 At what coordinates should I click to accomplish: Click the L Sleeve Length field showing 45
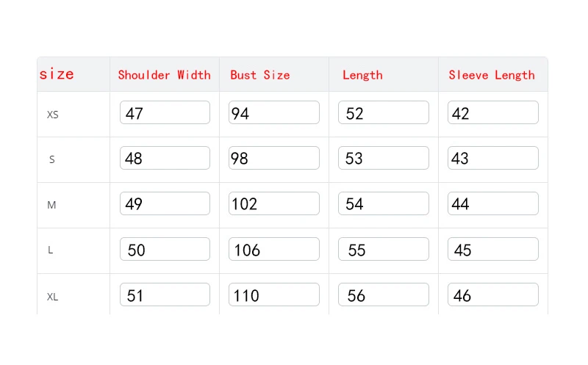[x=492, y=249]
